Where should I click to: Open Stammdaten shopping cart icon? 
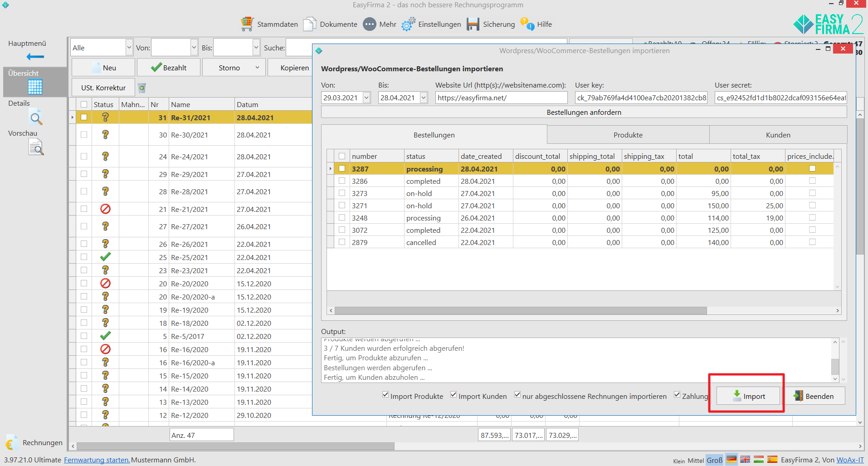point(247,24)
